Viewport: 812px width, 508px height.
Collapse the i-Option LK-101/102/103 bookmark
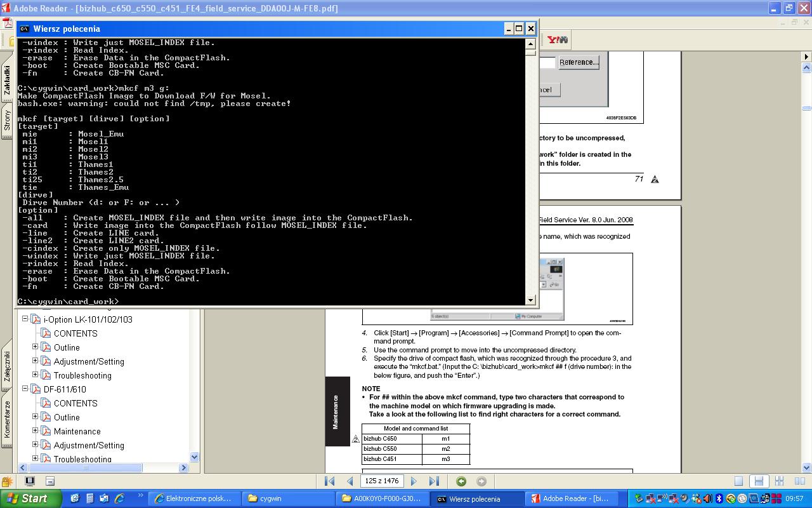[x=25, y=319]
